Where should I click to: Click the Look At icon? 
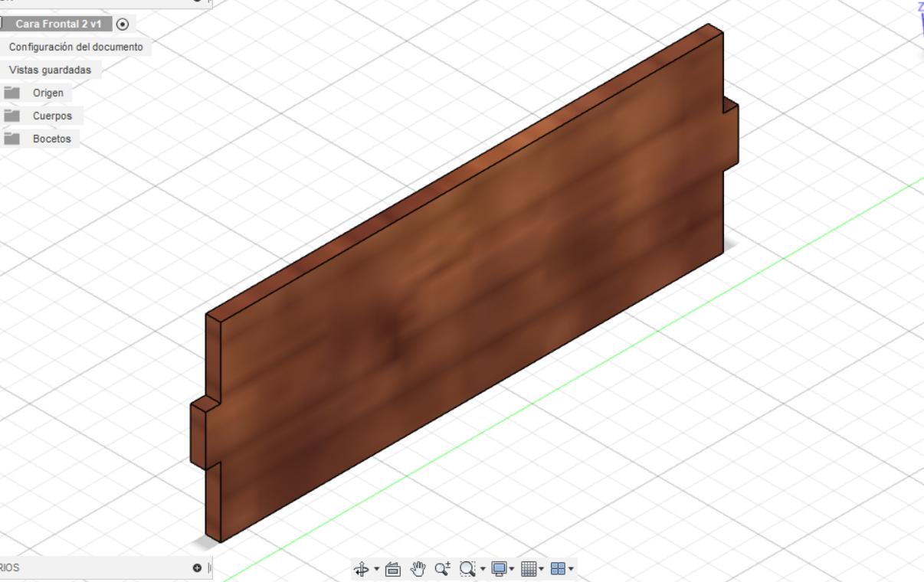point(393,569)
